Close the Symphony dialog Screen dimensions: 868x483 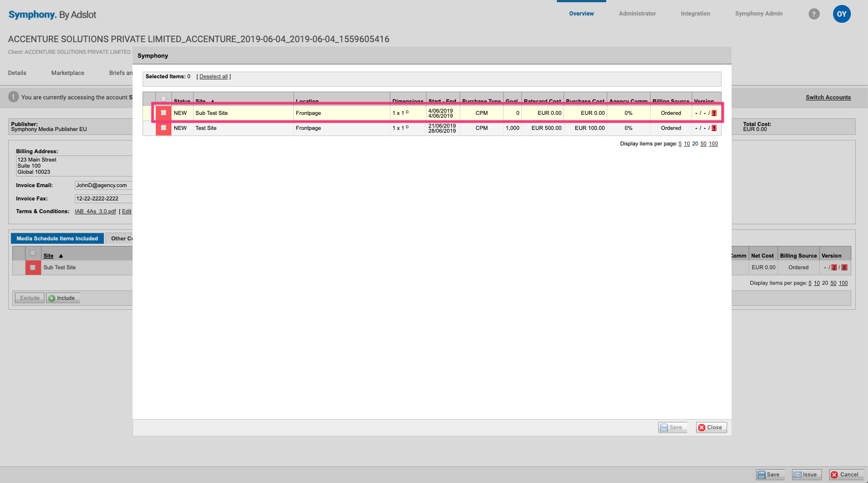pos(711,427)
